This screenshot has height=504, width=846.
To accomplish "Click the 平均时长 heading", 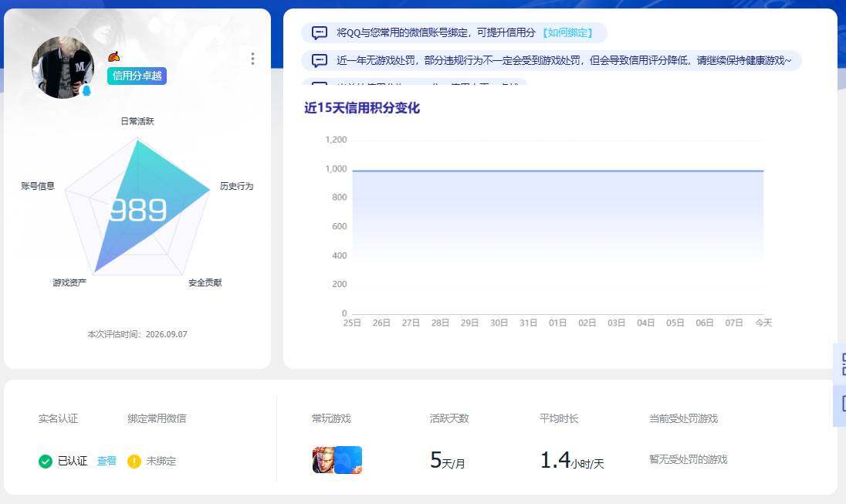I will click(559, 419).
